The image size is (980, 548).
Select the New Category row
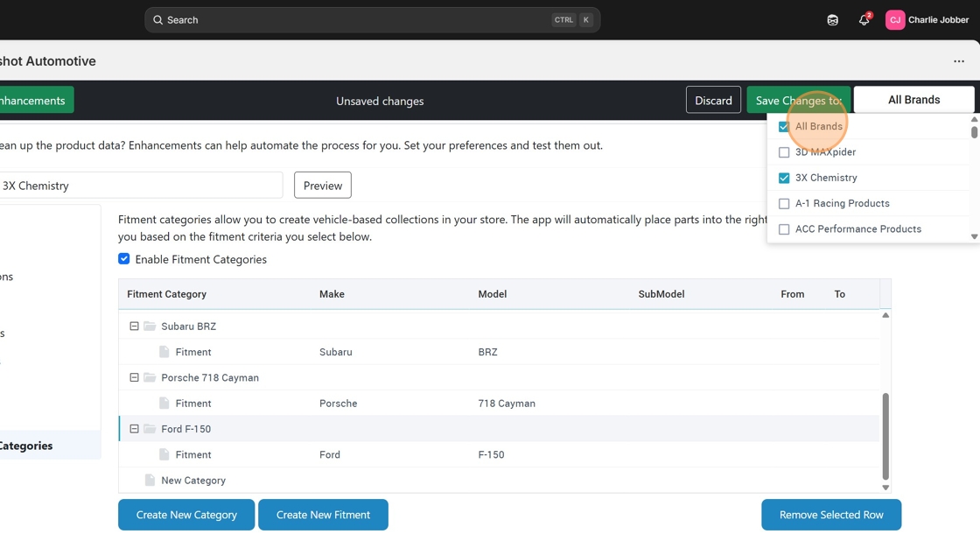point(499,480)
